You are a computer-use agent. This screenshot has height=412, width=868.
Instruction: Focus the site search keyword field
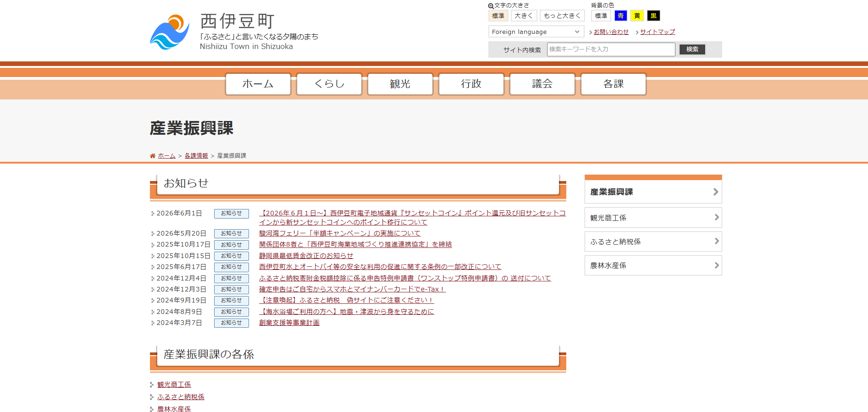tap(611, 49)
